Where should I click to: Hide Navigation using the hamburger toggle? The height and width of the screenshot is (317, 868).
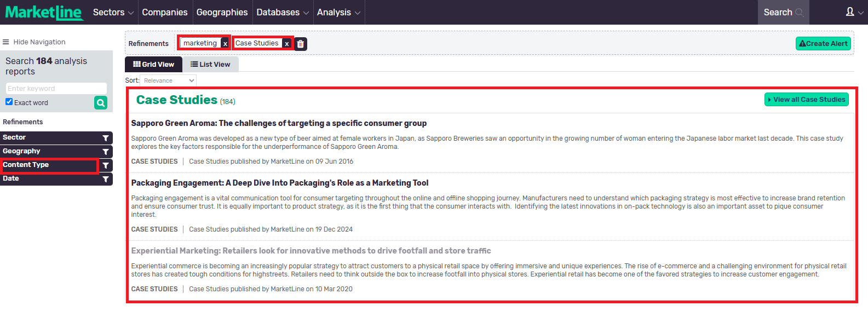pyautogui.click(x=6, y=42)
